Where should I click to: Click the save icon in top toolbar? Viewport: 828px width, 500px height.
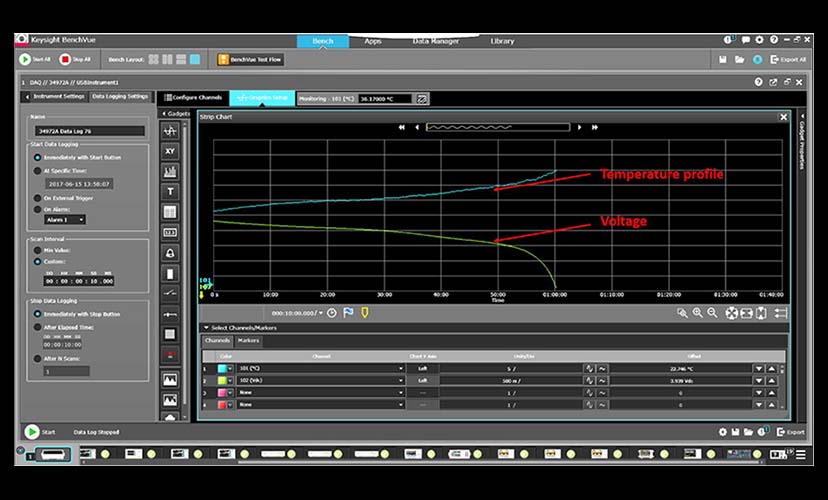723,60
